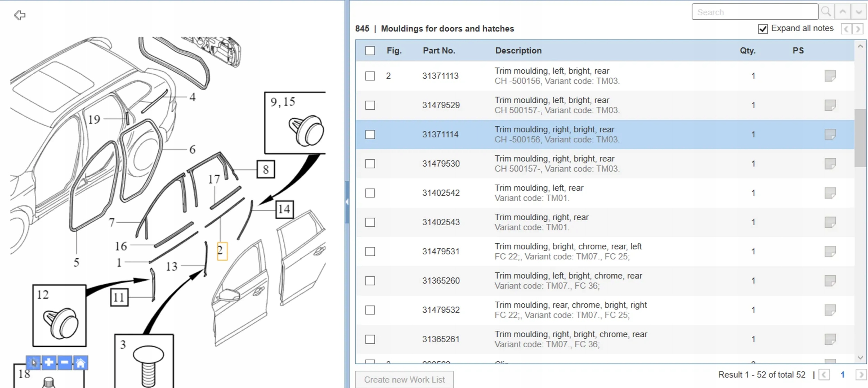This screenshot has width=868, height=388.
Task: Sort by the Description column header
Action: tap(518, 51)
